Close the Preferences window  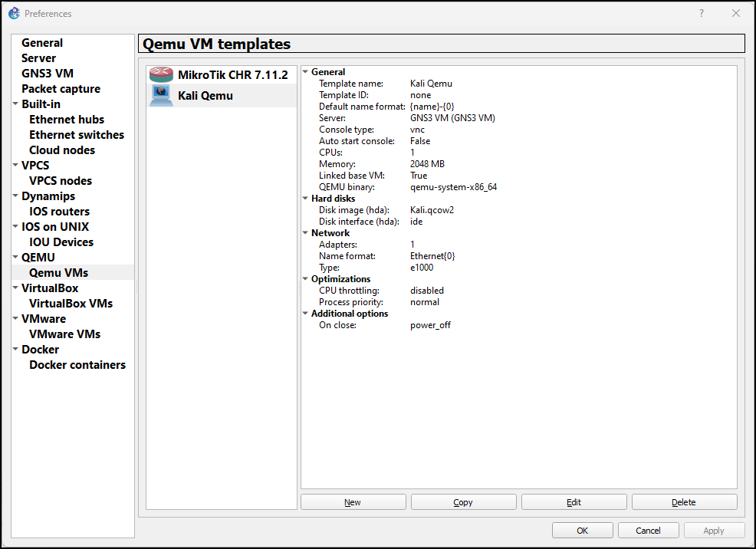click(736, 14)
